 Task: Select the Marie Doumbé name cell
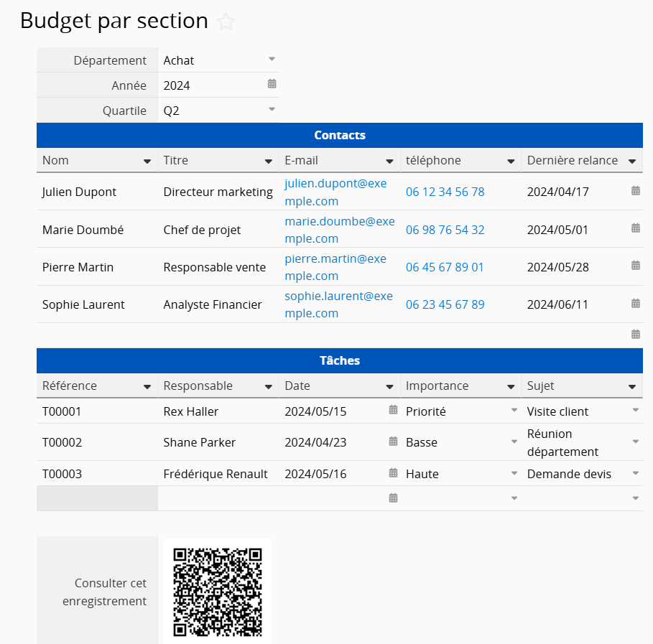click(x=97, y=229)
